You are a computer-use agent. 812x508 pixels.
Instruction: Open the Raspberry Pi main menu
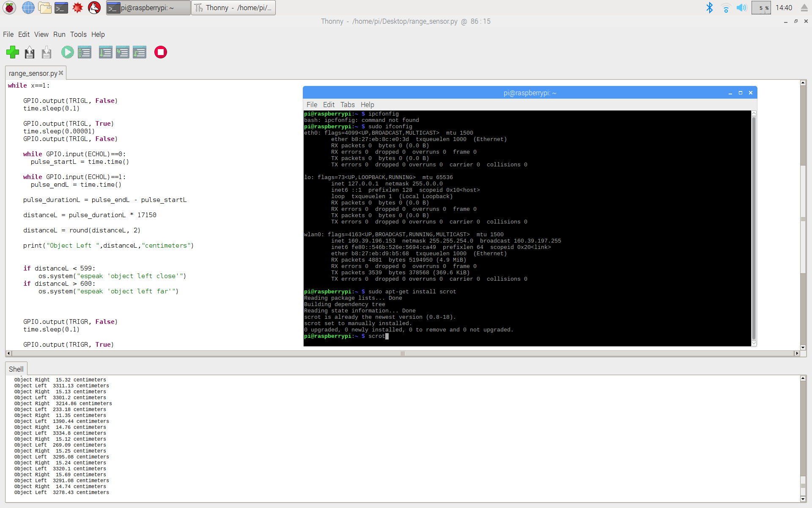[9, 8]
